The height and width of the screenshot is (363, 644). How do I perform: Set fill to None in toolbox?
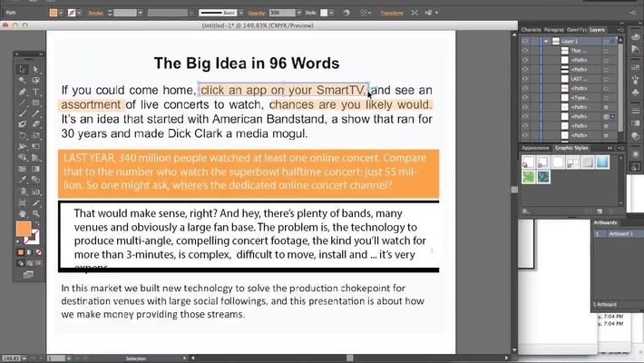pyautogui.click(x=38, y=252)
